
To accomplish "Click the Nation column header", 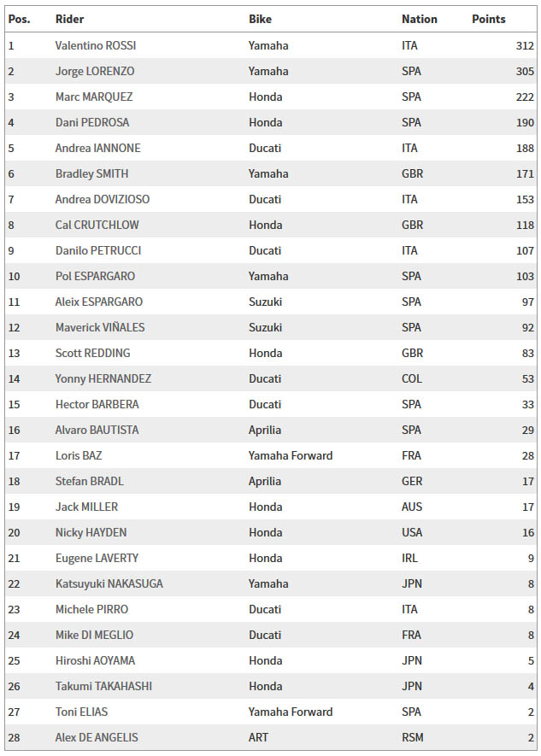I will [419, 20].
